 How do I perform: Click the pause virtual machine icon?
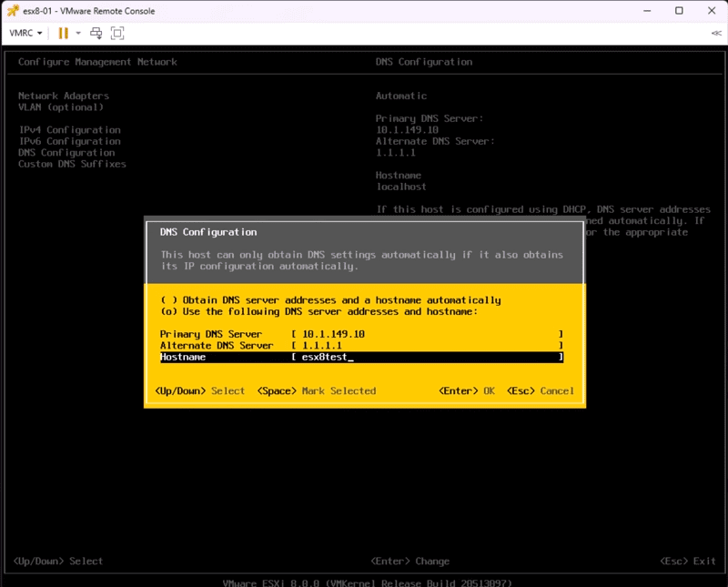click(x=63, y=33)
